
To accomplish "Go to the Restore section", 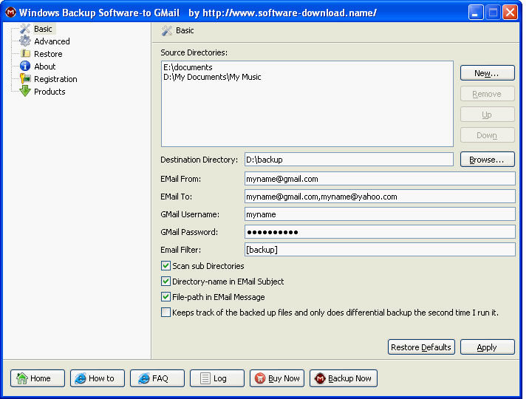I will (x=48, y=54).
